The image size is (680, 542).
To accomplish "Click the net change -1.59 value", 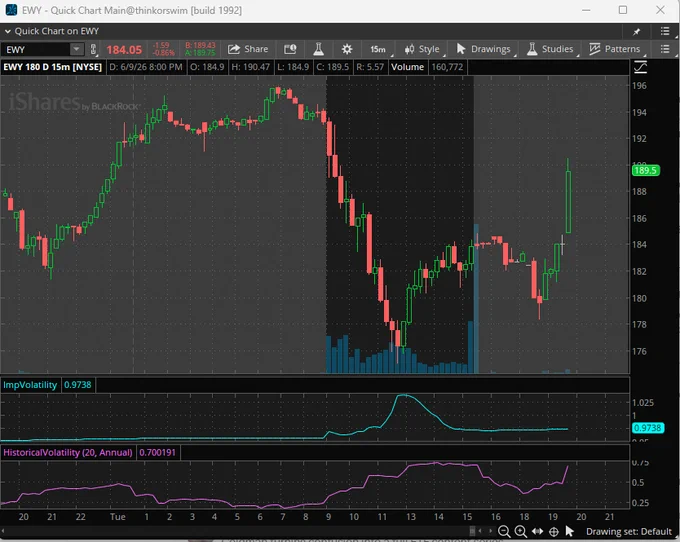I will [161, 45].
